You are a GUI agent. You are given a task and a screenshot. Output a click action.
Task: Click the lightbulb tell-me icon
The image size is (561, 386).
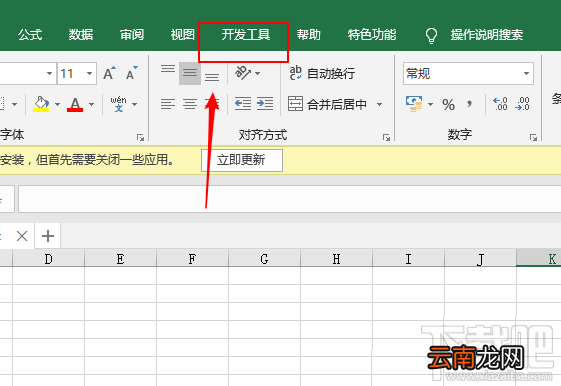click(431, 35)
